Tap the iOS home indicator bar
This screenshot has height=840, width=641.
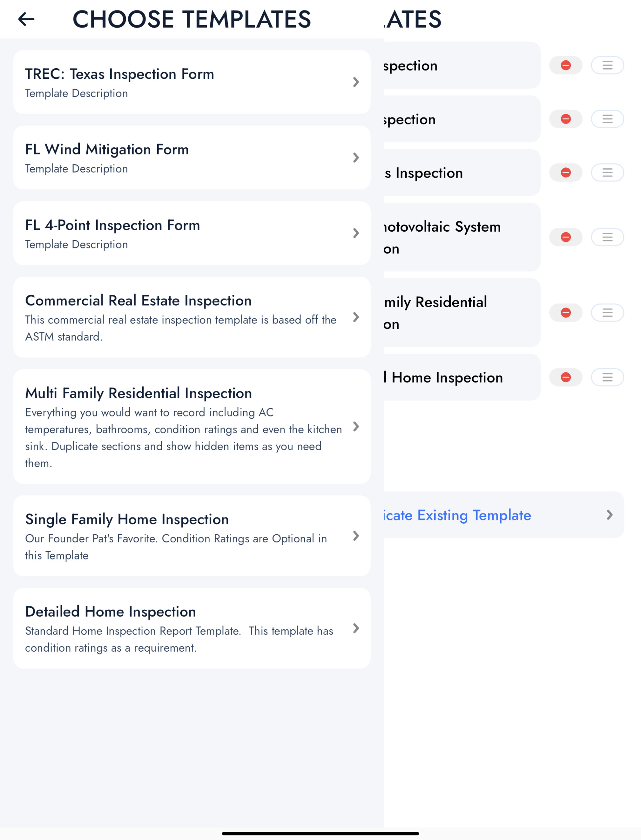click(320, 833)
